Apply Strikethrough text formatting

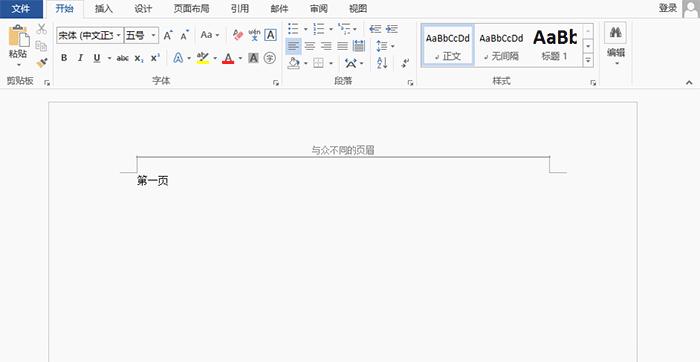[x=122, y=58]
